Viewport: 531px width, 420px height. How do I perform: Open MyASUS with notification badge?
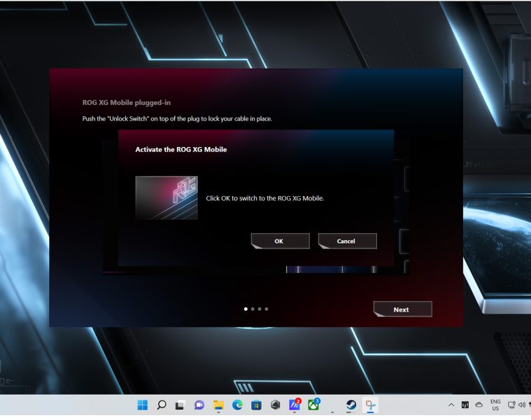pos(295,405)
